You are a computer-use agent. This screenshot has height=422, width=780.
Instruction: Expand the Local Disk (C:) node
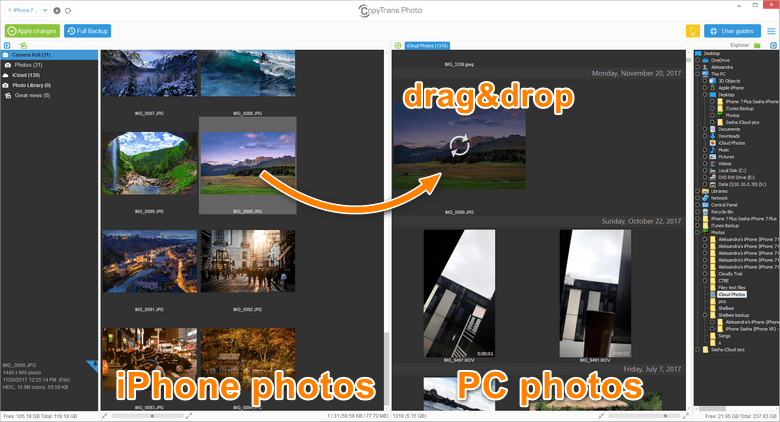[x=705, y=171]
